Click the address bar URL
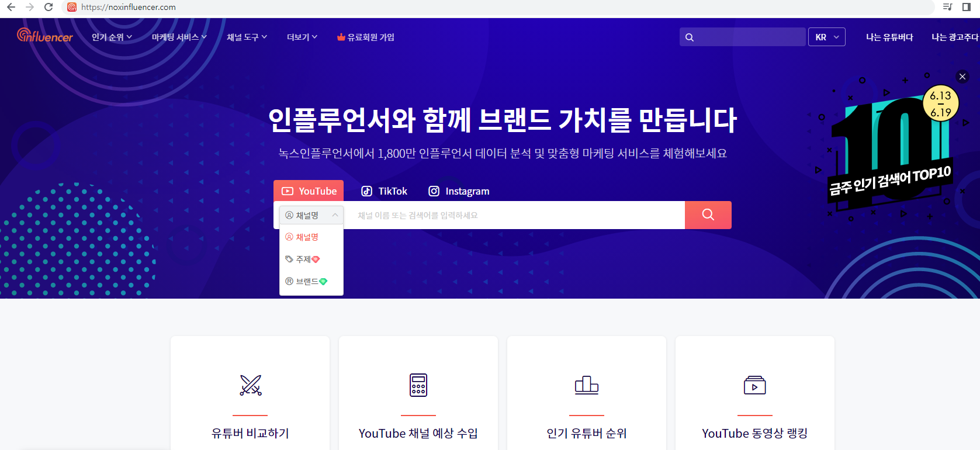The height and width of the screenshot is (450, 980). pyautogui.click(x=129, y=7)
